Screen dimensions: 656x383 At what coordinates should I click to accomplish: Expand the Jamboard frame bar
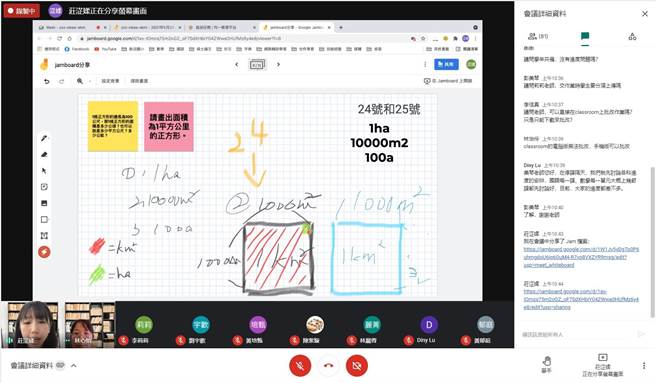pyautogui.click(x=257, y=65)
